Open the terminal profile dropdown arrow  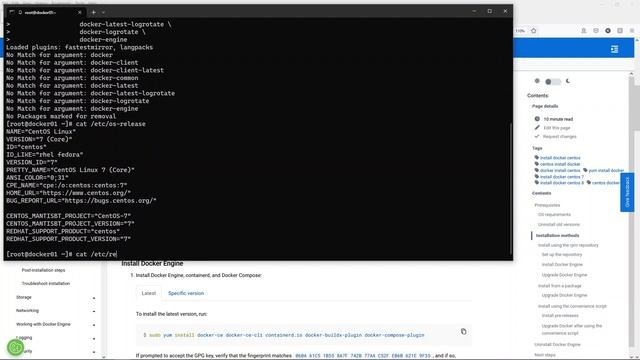[x=103, y=12]
